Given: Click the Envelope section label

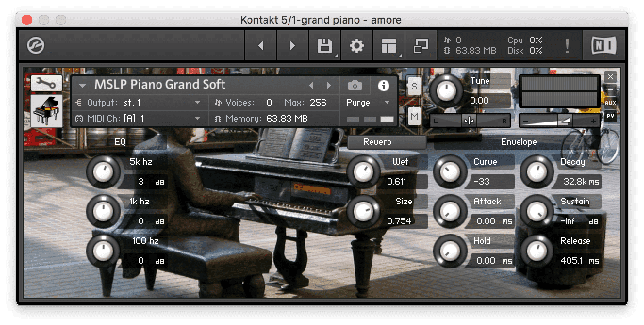Looking at the screenshot, I should 519,142.
